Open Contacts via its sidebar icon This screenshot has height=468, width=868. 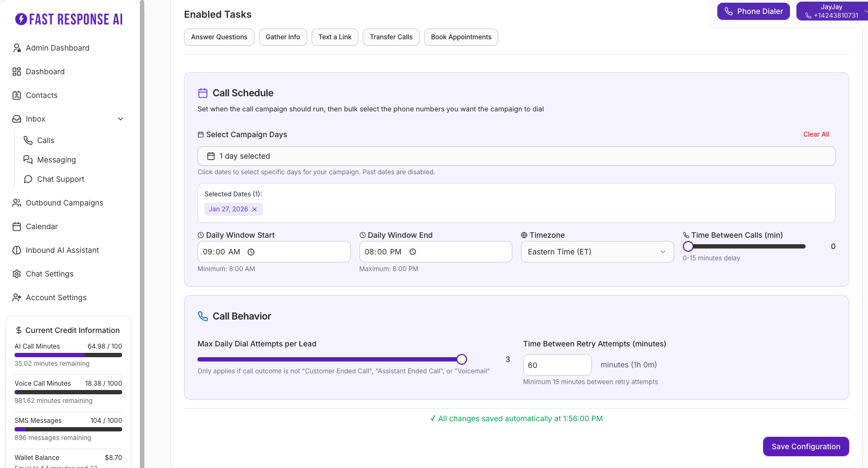[x=17, y=95]
